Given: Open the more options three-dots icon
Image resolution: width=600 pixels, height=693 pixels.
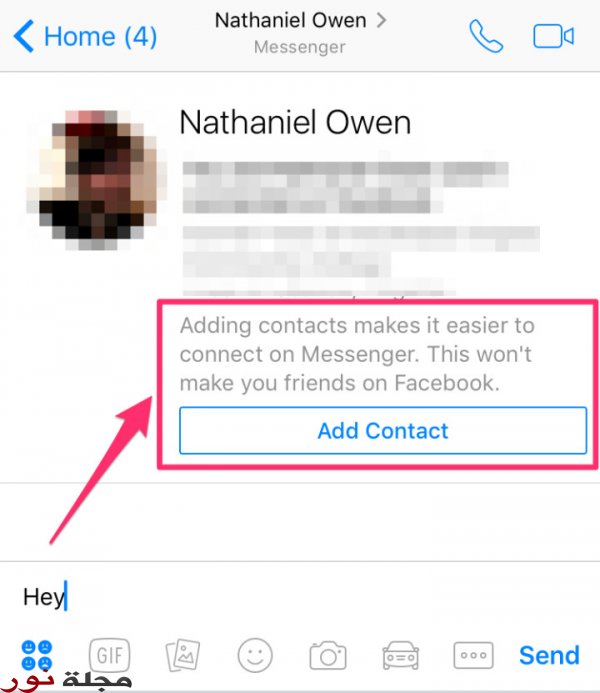Looking at the screenshot, I should 473,655.
